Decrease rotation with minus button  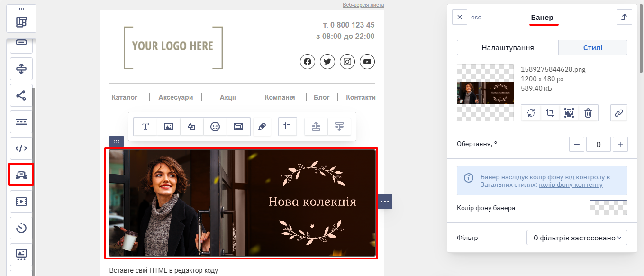pyautogui.click(x=576, y=144)
